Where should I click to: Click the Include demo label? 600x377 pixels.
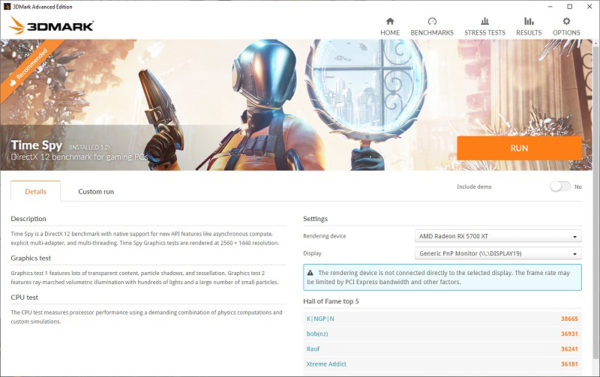pos(474,187)
